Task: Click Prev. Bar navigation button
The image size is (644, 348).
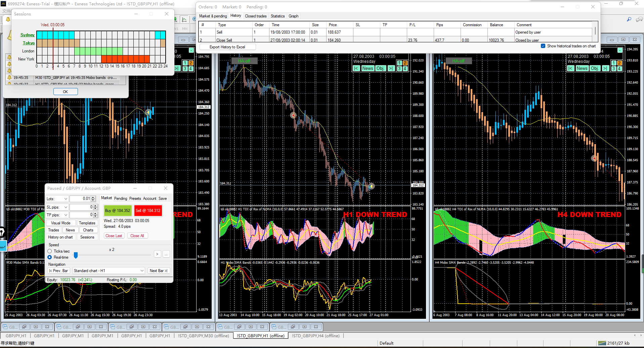Action: [x=58, y=271]
